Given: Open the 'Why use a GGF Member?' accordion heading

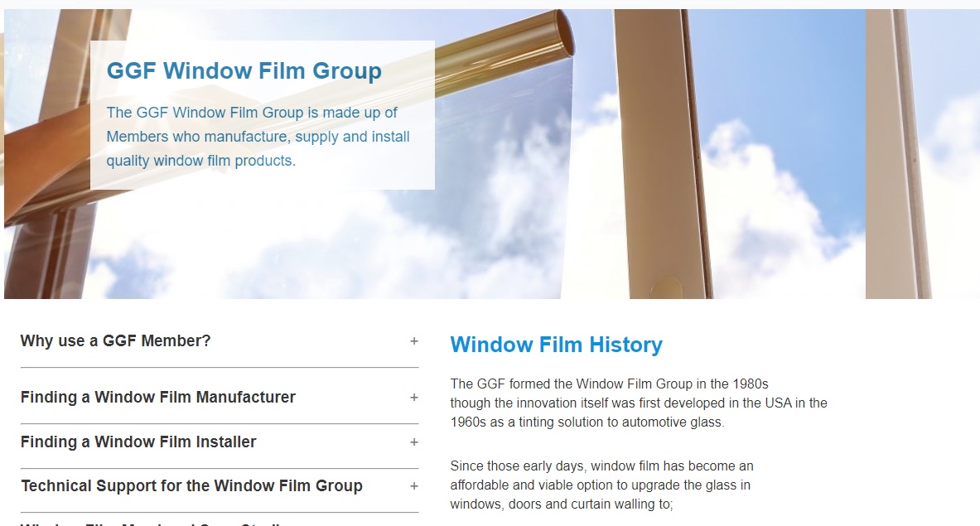Looking at the screenshot, I should [116, 341].
